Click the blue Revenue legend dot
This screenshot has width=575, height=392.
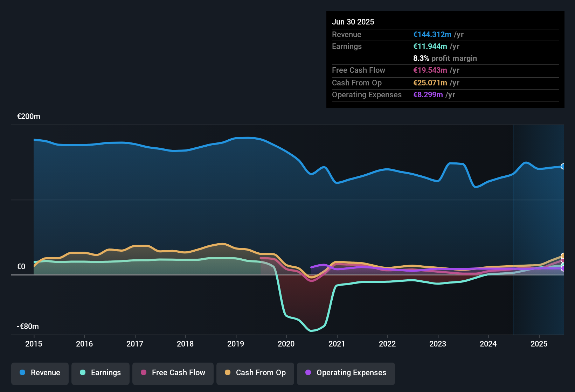click(22, 373)
